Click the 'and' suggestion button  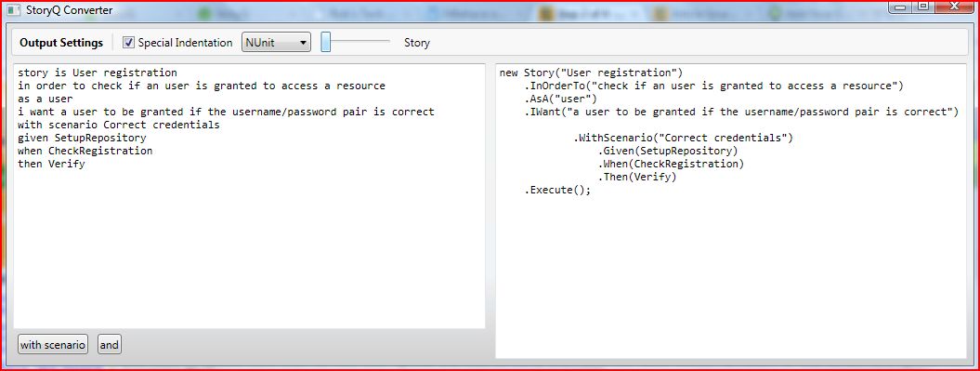(110, 345)
